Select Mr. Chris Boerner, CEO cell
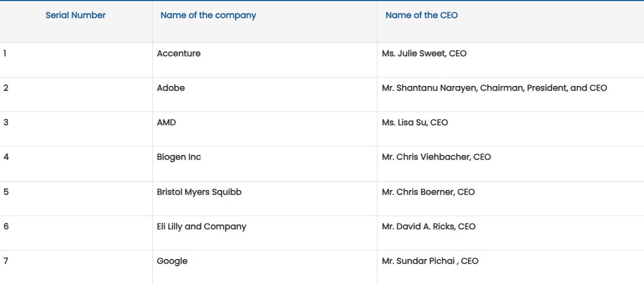This screenshot has width=644, height=284. [x=428, y=192]
